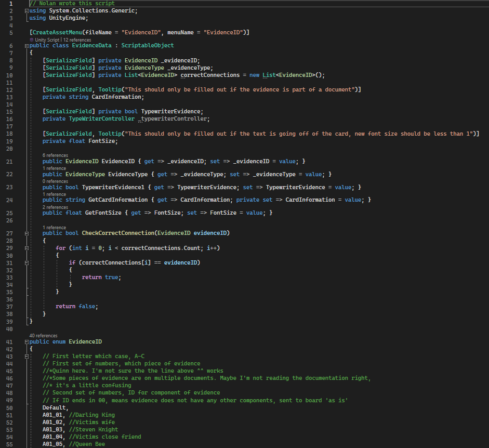
Task: Click the //Steven Knight comment
Action: click(x=94, y=430)
